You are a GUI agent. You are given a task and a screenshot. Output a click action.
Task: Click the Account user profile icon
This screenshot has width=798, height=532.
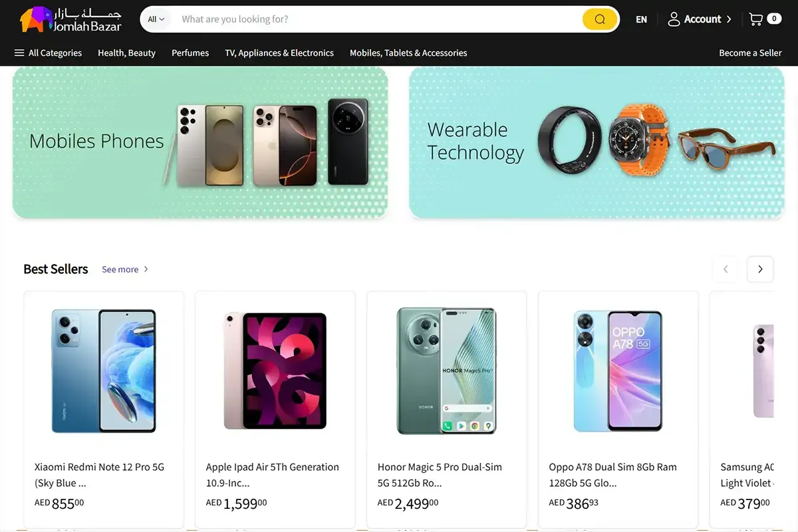point(674,19)
